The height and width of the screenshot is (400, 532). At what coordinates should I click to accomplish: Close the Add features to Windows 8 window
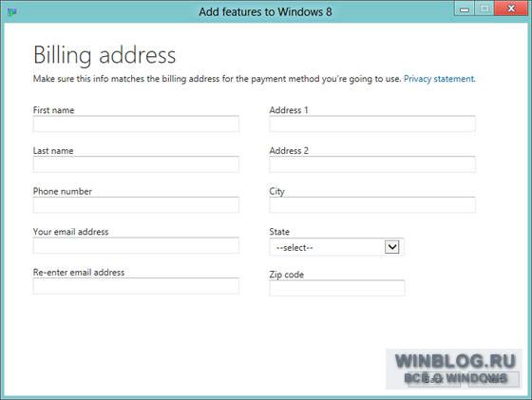[511, 9]
